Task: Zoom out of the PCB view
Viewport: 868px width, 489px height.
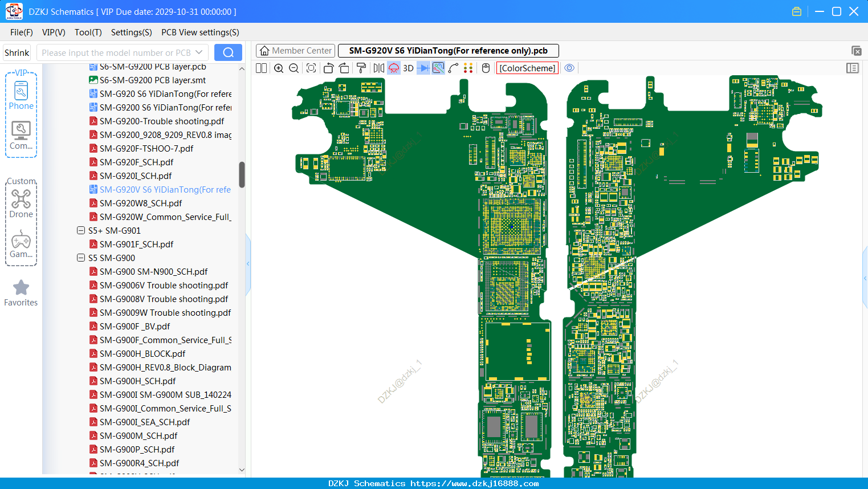Action: tap(294, 68)
